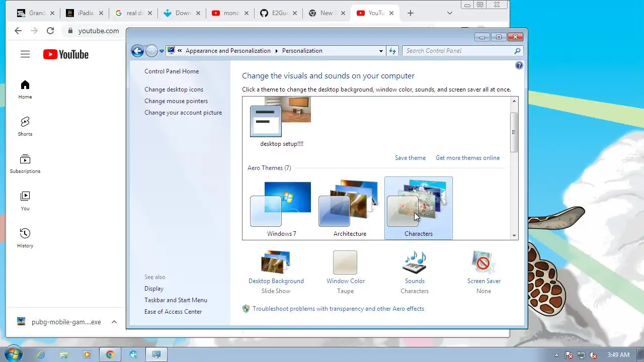Open Change your account picture link

pos(183,113)
